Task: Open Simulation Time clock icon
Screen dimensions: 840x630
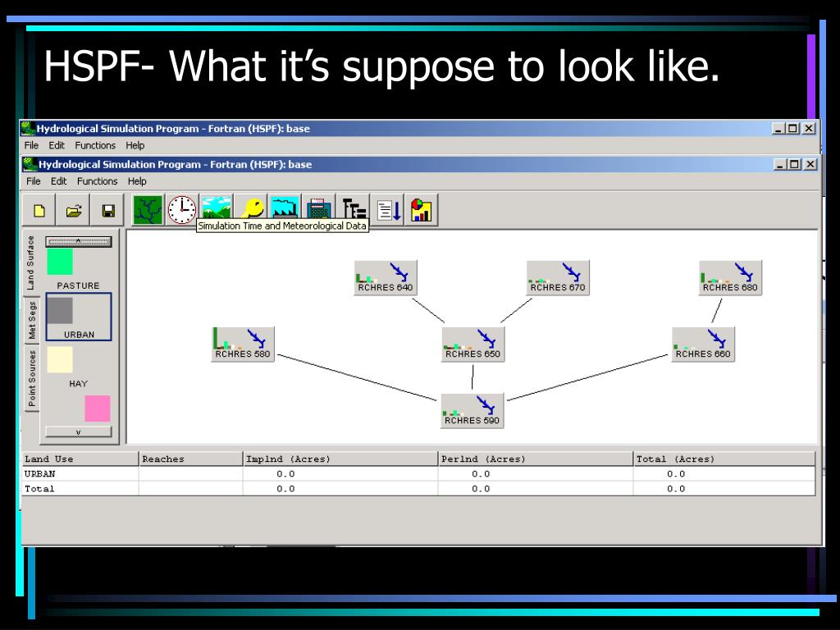Action: pos(182,210)
